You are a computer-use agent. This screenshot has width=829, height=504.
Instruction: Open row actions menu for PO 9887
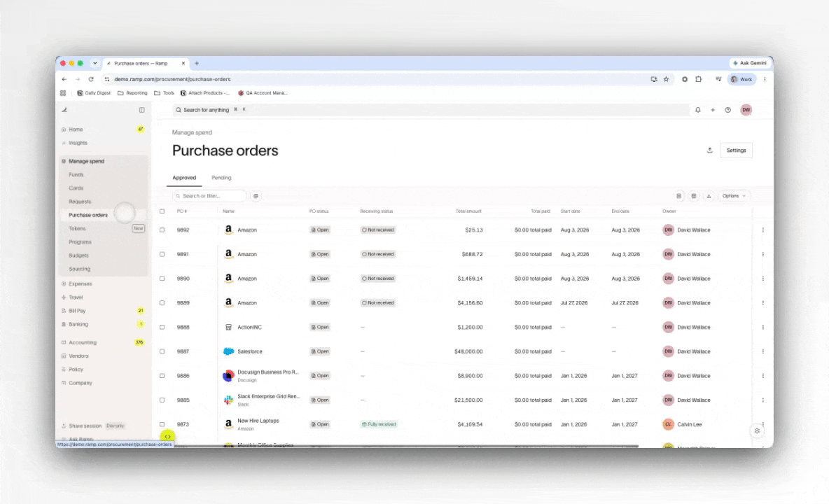[x=763, y=351]
